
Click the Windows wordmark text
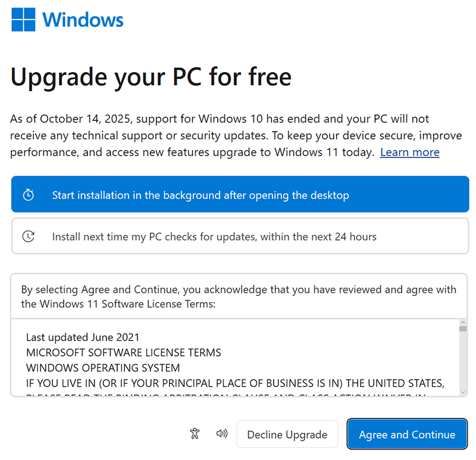click(83, 20)
